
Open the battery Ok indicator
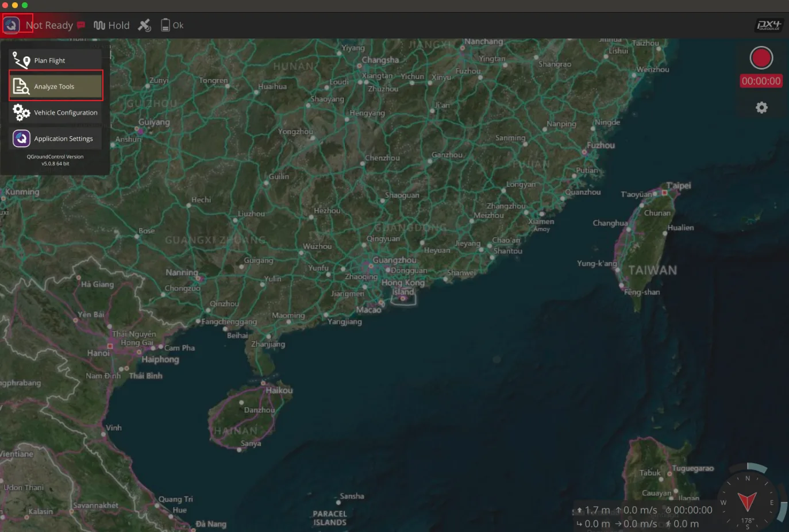[x=172, y=25]
